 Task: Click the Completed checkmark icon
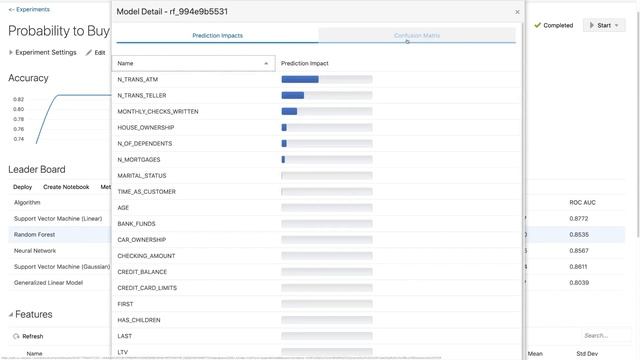[538, 25]
